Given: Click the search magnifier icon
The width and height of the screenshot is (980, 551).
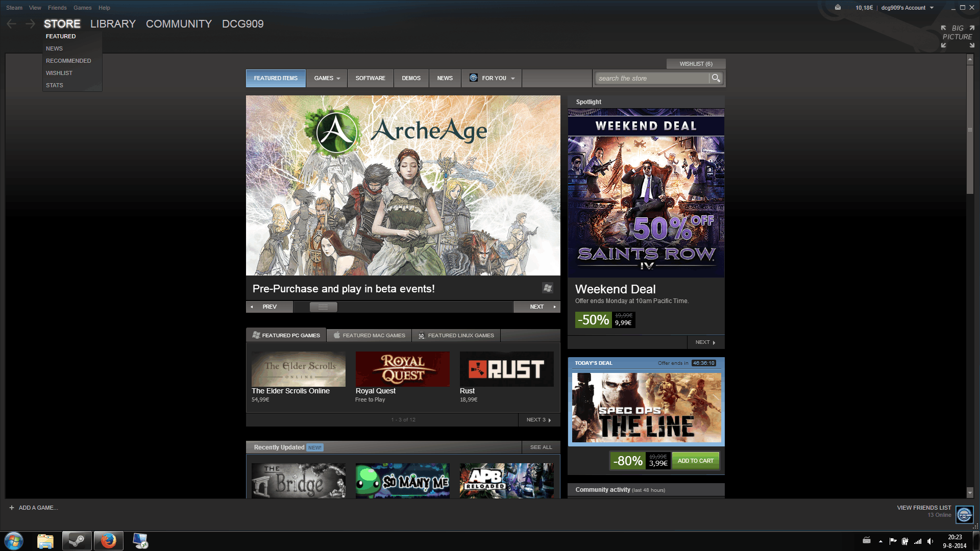Looking at the screenshot, I should (716, 78).
